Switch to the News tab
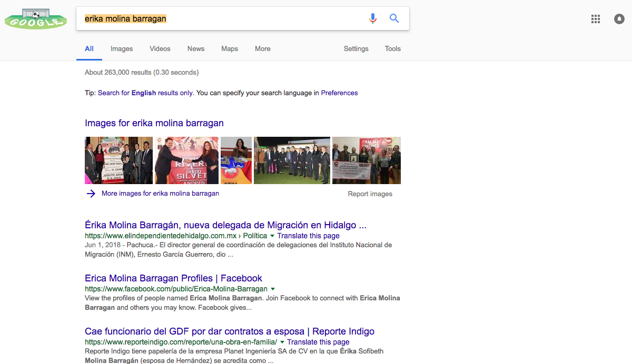Viewport: 632px width, 364px height. click(x=195, y=49)
